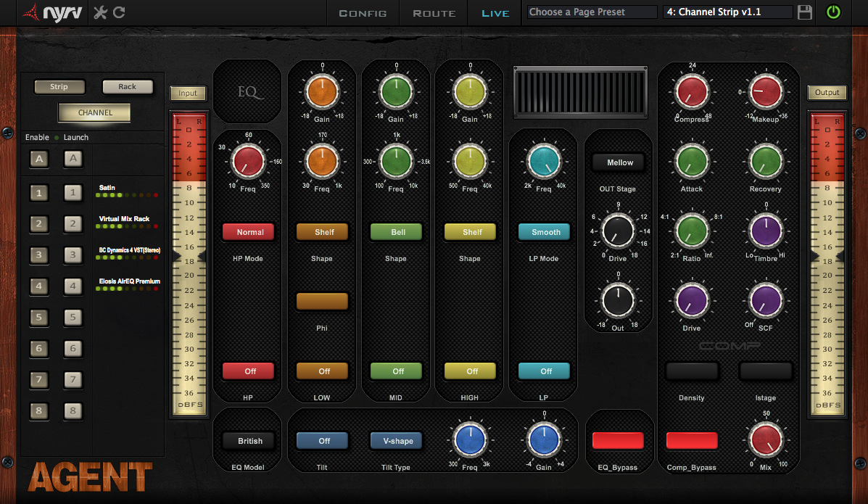Toggle the red EQ_Bypass button

tap(618, 441)
